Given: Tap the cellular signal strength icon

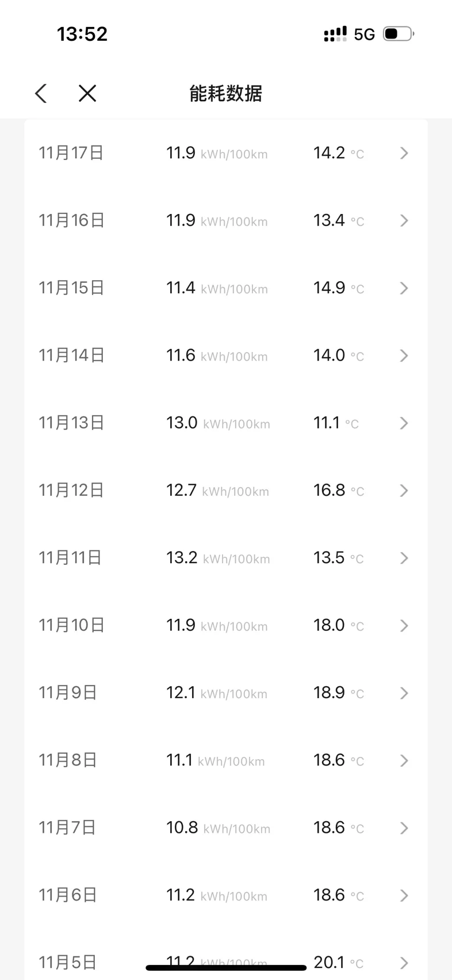Looking at the screenshot, I should [335, 35].
